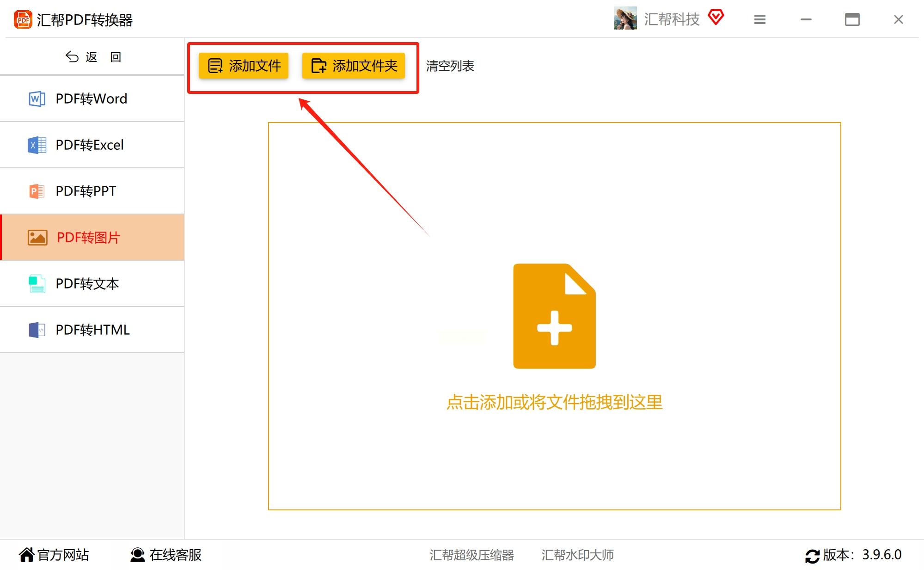Click the home icon for 官方网站
Screen dimensions: 924x570
coord(26,555)
